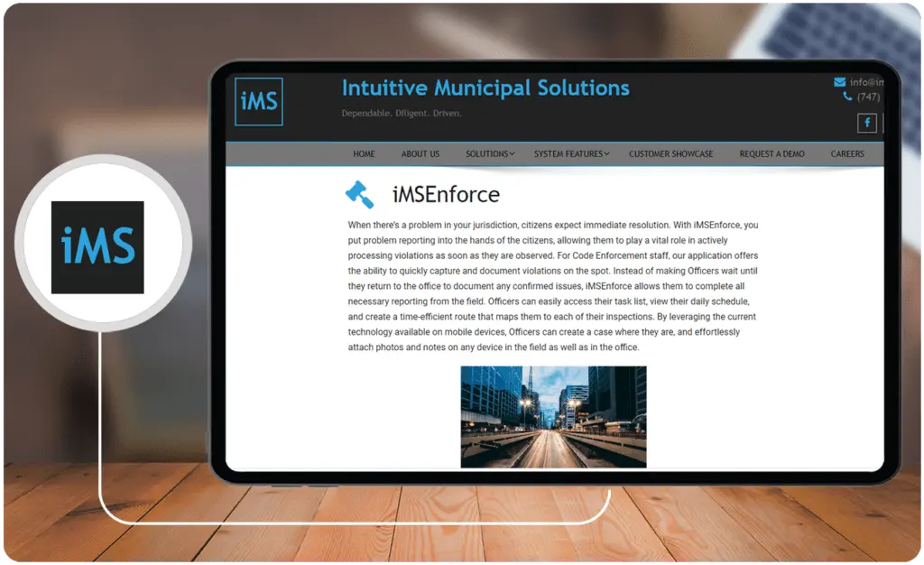Click the info@ email address link
Image resolution: width=924 pixels, height=565 pixels.
[x=866, y=82]
